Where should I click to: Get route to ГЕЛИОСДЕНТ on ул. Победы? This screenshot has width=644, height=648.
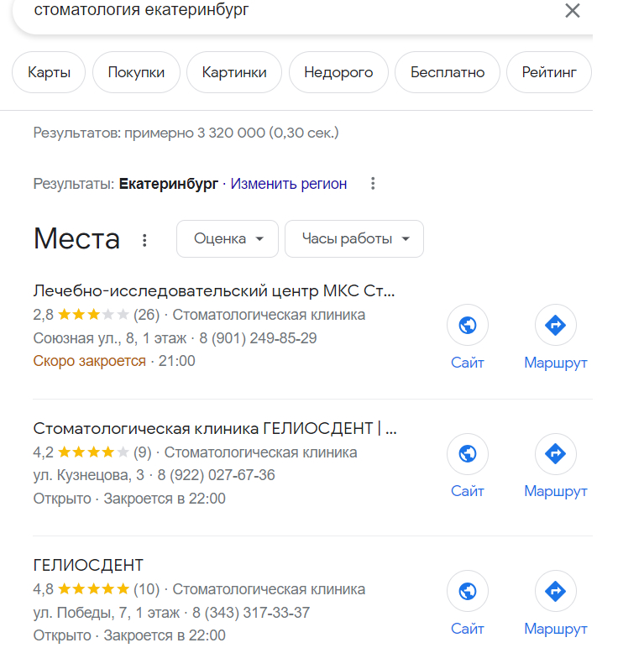click(555, 592)
